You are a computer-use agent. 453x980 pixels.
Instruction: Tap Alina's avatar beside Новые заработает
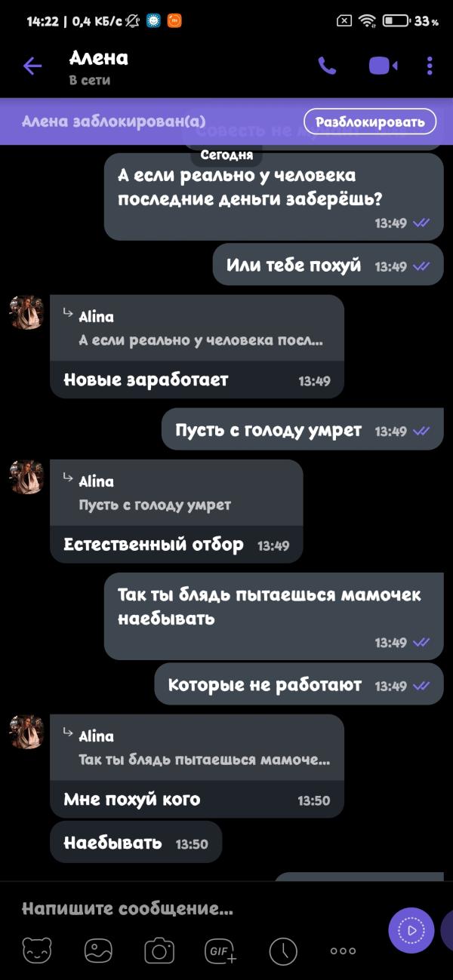(x=27, y=312)
